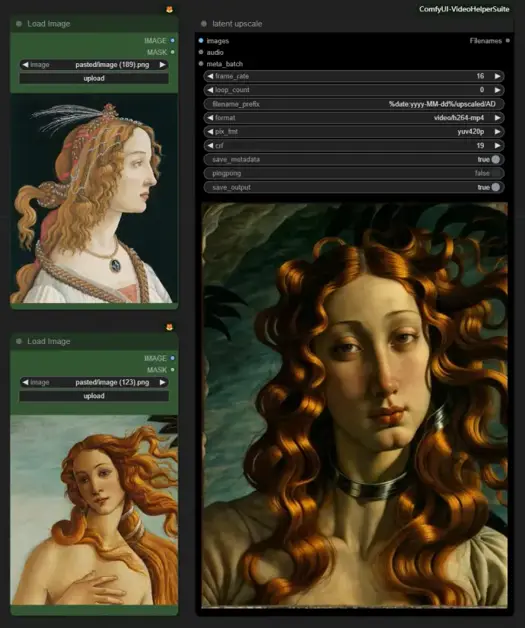Screen dimensions: 525x628
Task: Decrease crf value with the left arrow
Action: (210, 145)
